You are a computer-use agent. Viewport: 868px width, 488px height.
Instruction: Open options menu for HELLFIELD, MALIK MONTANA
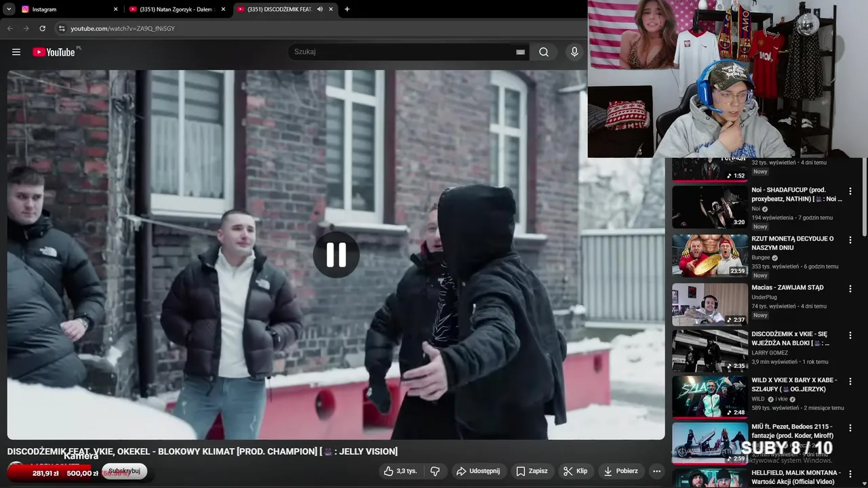[x=850, y=474]
